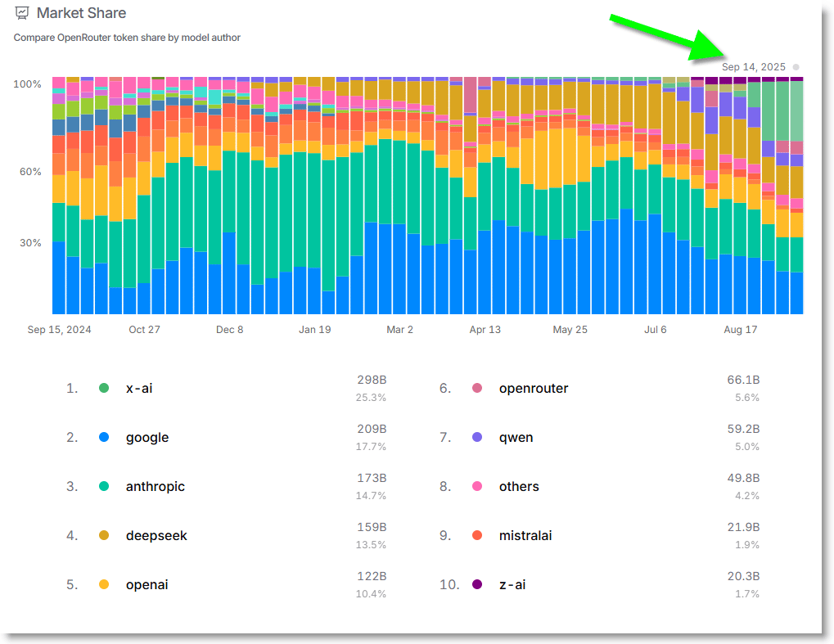834x644 pixels.
Task: Click the 159B token value
Action: click(372, 527)
